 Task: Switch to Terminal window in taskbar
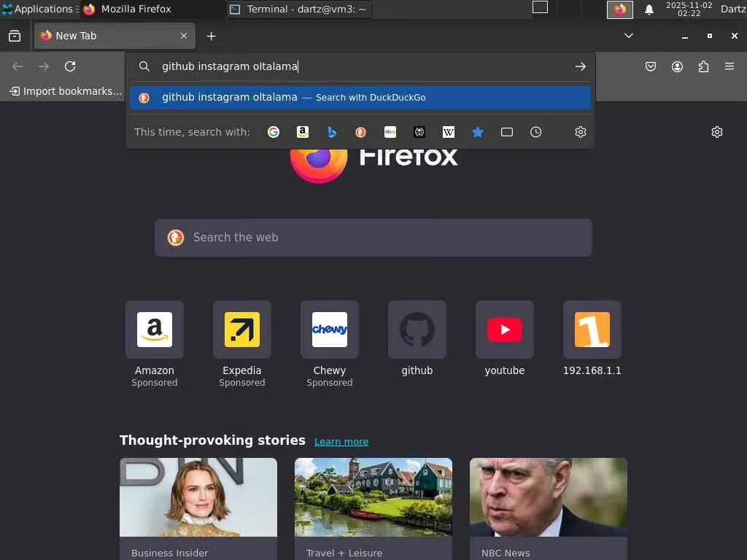298,9
